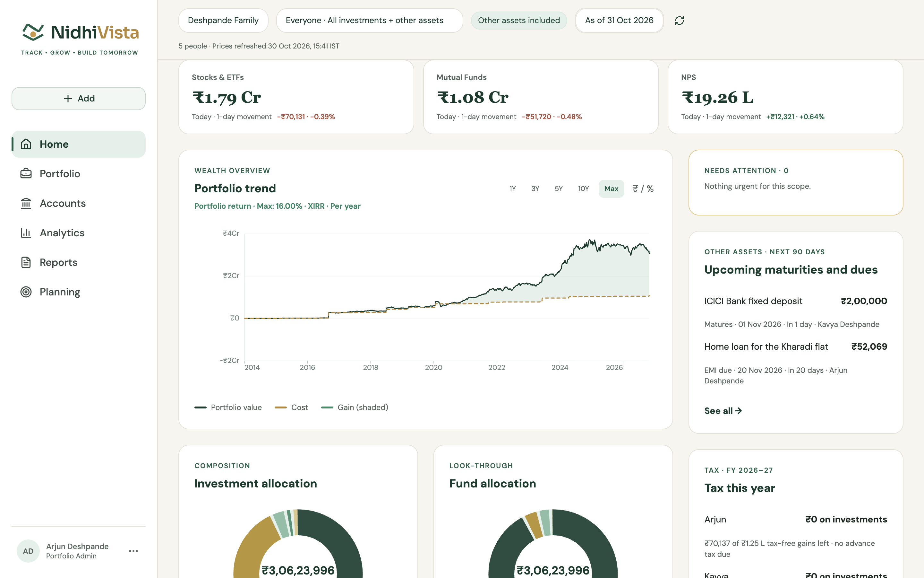Open the As of 31 Oct 2026 date picker

tap(619, 21)
